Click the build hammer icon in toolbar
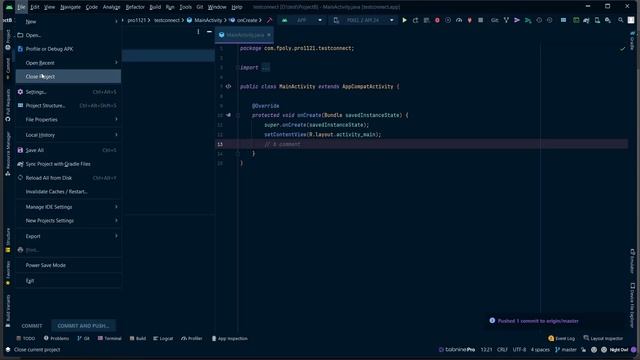This screenshot has width=640, height=360. click(269, 20)
